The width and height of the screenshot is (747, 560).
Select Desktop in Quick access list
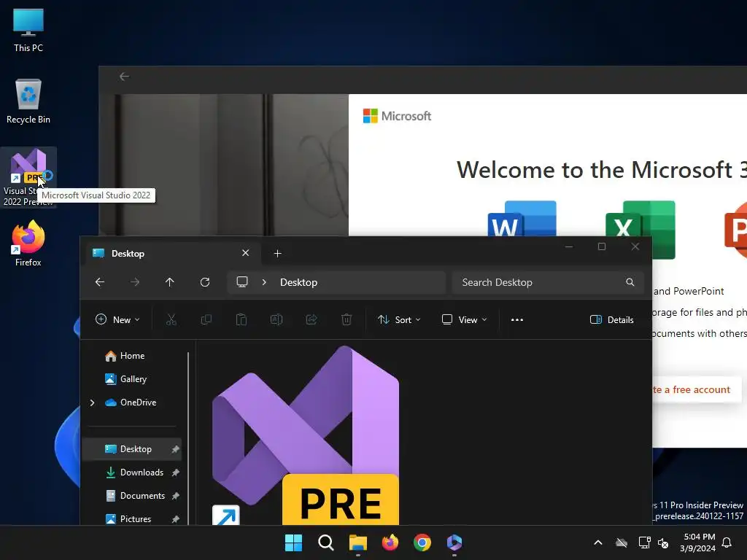click(x=132, y=449)
